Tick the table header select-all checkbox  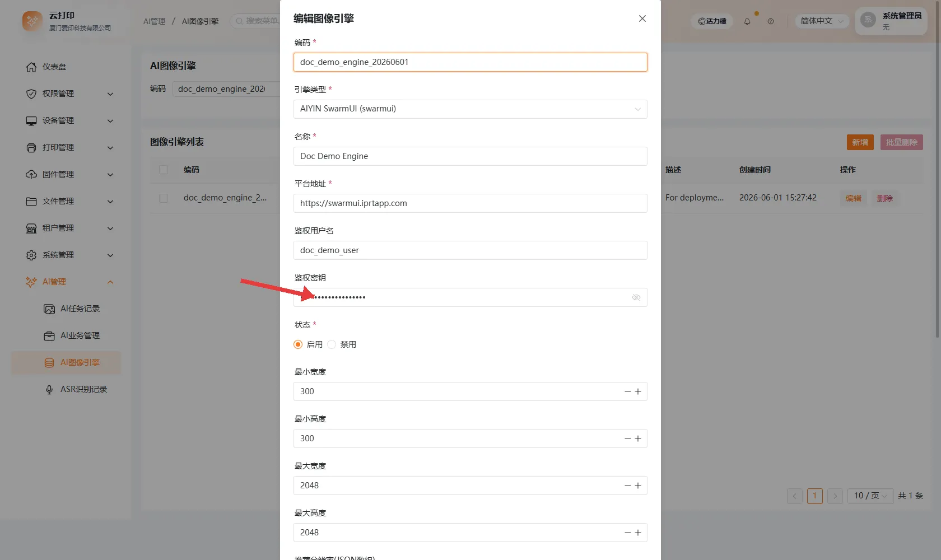pyautogui.click(x=164, y=170)
